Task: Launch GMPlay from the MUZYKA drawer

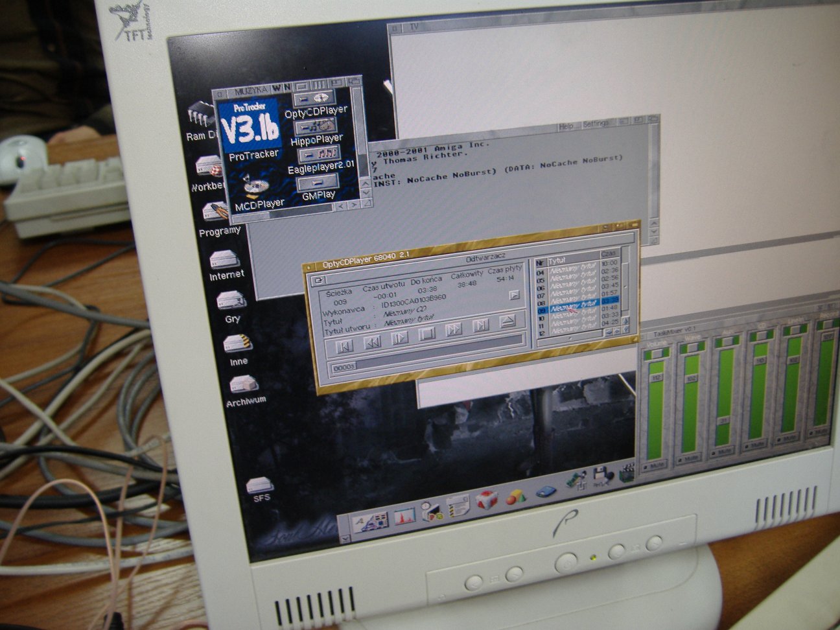Action: [318, 182]
